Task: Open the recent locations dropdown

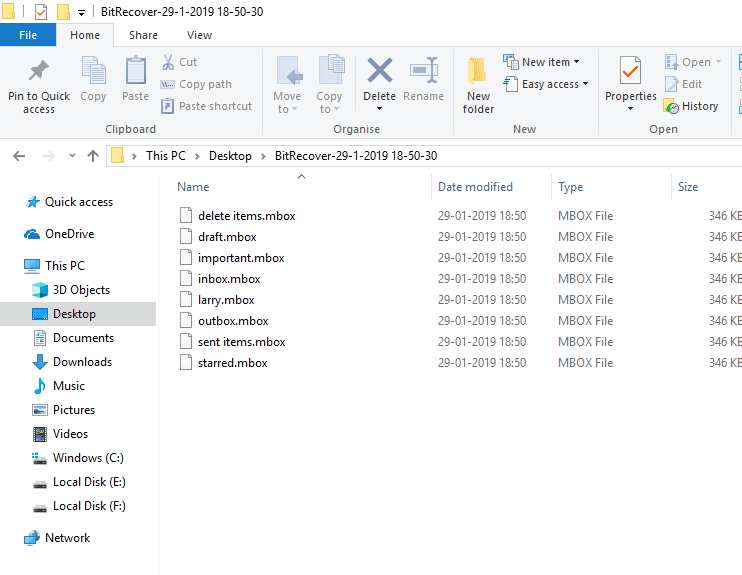Action: click(x=72, y=156)
